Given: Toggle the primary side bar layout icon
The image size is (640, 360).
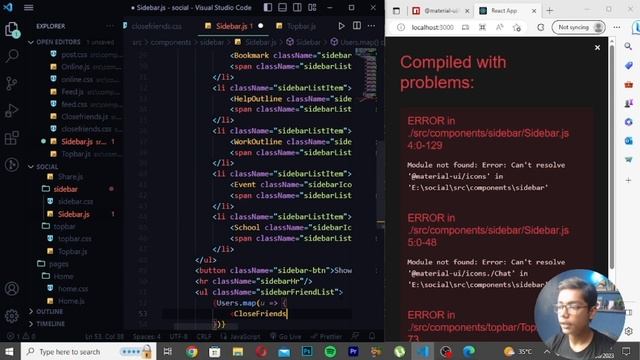Looking at the screenshot, I should [268, 7].
